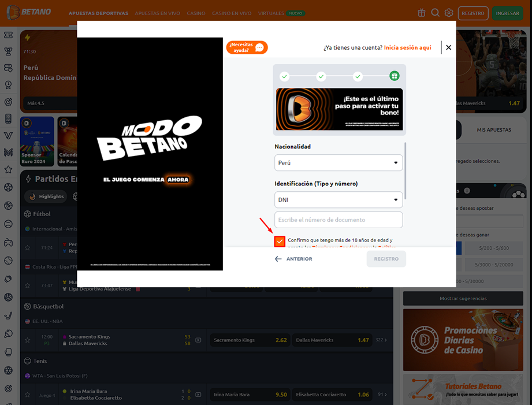Image resolution: width=532 pixels, height=405 pixels.
Task: Open live stream icon for Sacramento Kings game
Action: pos(198,340)
